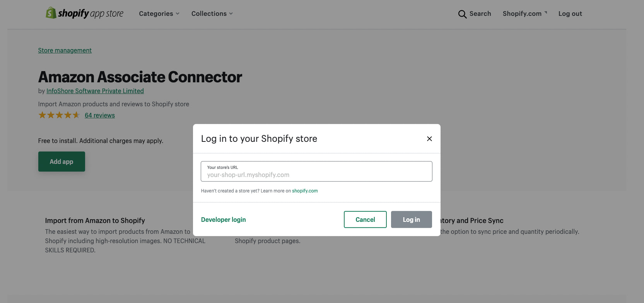The height and width of the screenshot is (303, 644).
Task: Click the Shopify app store logo
Action: point(84,13)
